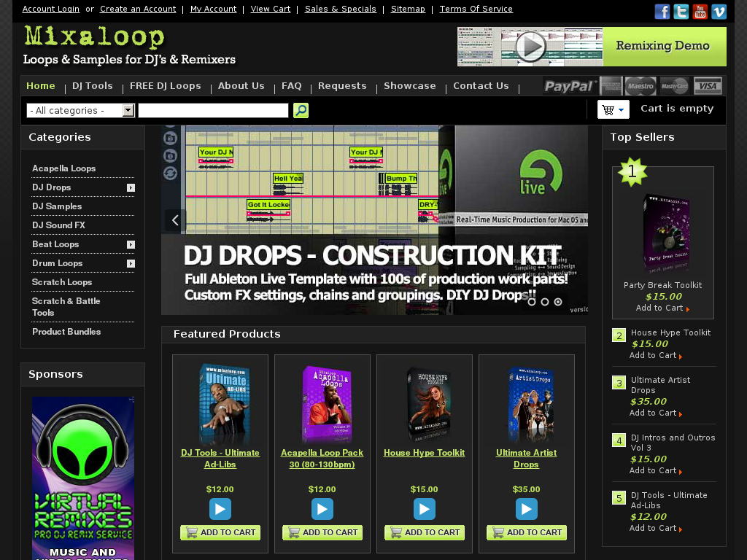
Task: Click featured Ultimate Artist Drops ADD TO CART
Action: [x=527, y=532]
